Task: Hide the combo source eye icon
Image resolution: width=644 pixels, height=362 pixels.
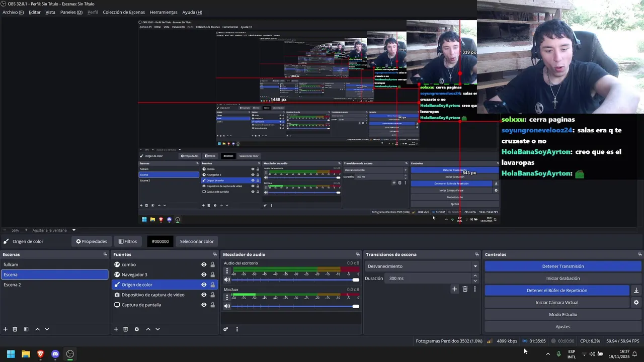Action: [x=204, y=264]
